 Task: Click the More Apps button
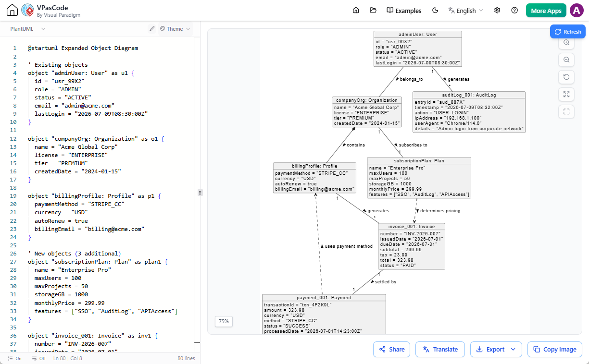pyautogui.click(x=546, y=11)
